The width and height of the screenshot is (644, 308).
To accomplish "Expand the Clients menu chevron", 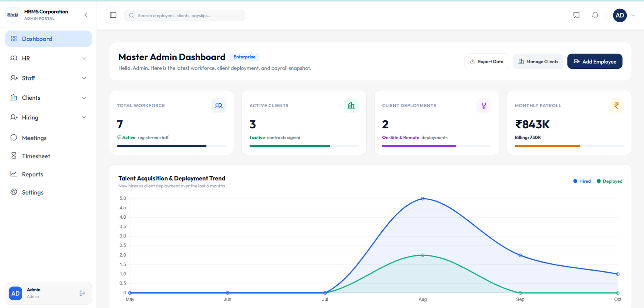I will tap(84, 98).
